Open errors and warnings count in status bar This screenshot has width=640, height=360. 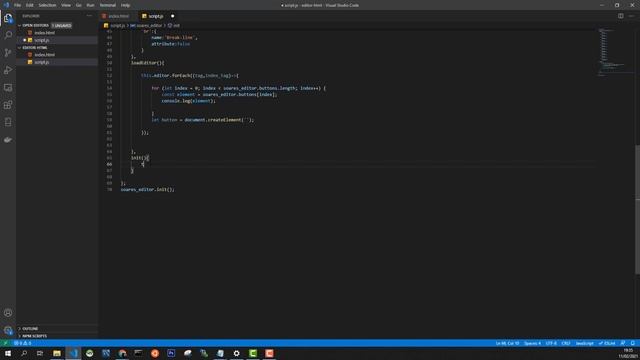pos(22,343)
